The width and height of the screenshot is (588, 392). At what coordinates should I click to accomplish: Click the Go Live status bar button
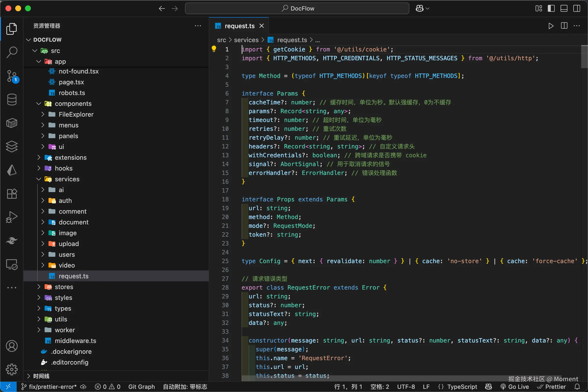(515, 387)
